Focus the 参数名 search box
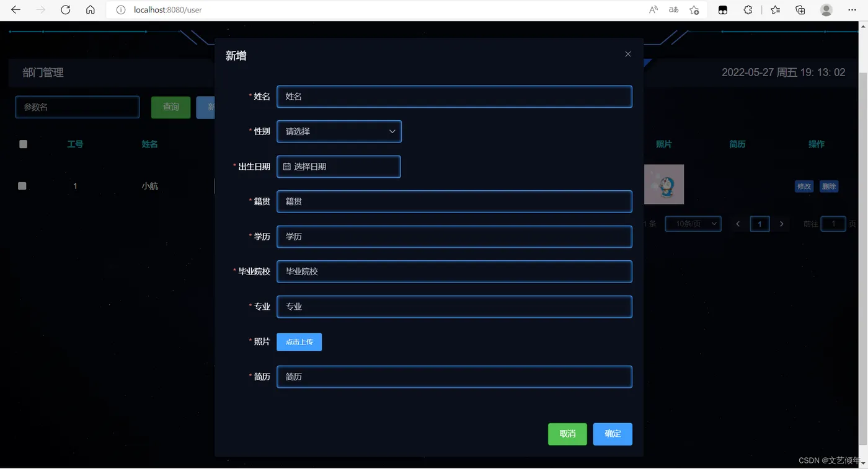Viewport: 868px width, 469px height. click(x=77, y=107)
